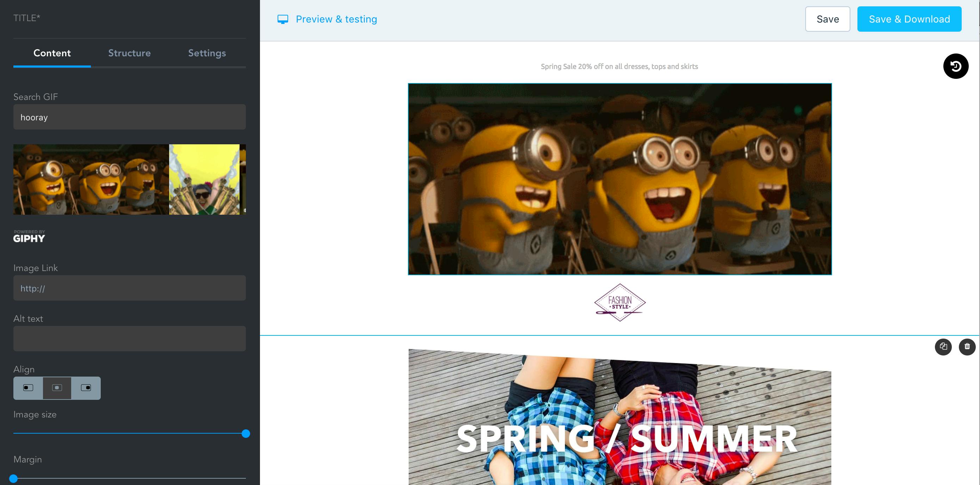The width and height of the screenshot is (980, 485).
Task: Click the Save & Download button
Action: coord(909,19)
